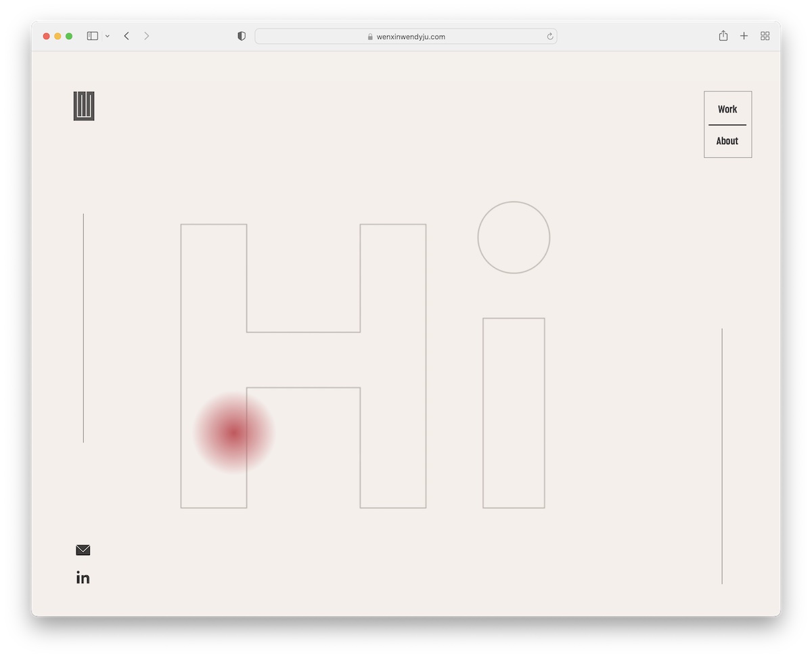Go back with the back arrow
Image resolution: width=812 pixels, height=658 pixels.
127,36
